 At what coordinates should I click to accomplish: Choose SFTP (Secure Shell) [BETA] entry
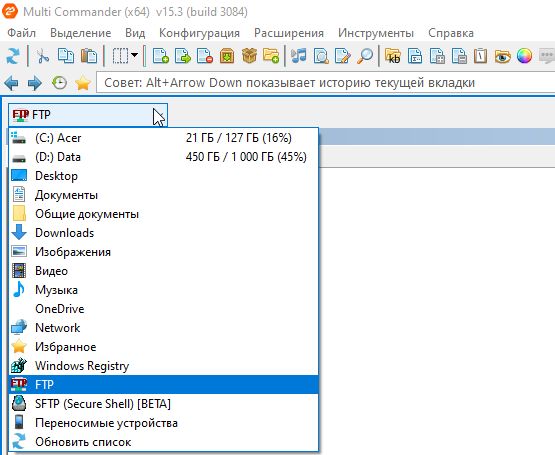[x=164, y=404]
